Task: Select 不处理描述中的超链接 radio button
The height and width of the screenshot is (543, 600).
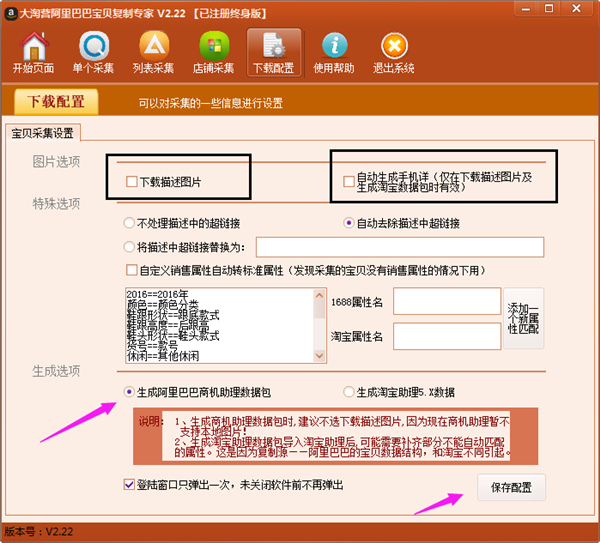Action: tap(129, 223)
